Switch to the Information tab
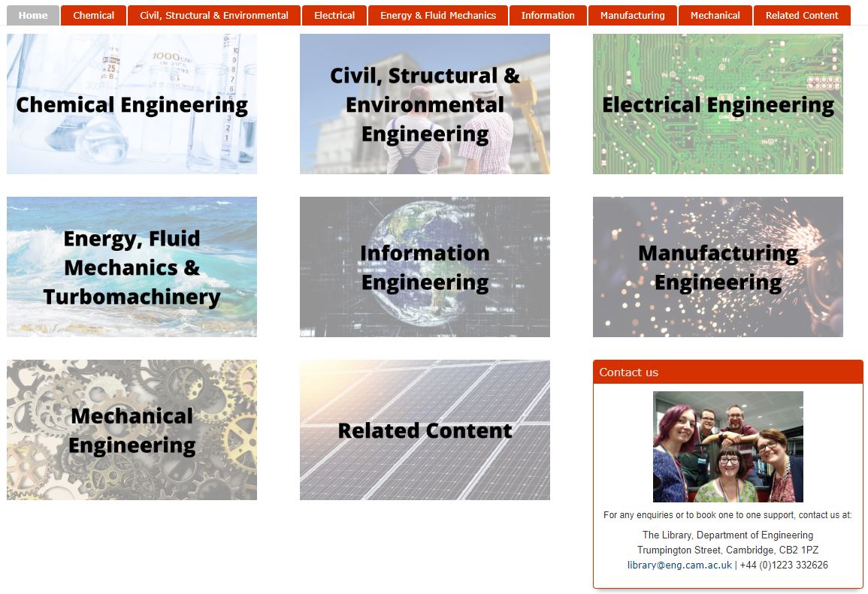Viewport: 868px width, 594px height. tap(548, 14)
